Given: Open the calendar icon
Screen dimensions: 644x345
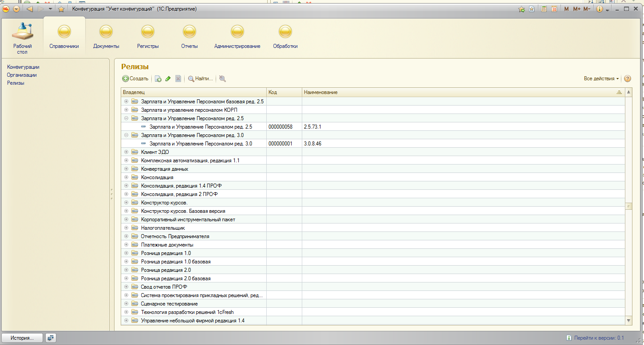Looking at the screenshot, I should (x=554, y=9).
